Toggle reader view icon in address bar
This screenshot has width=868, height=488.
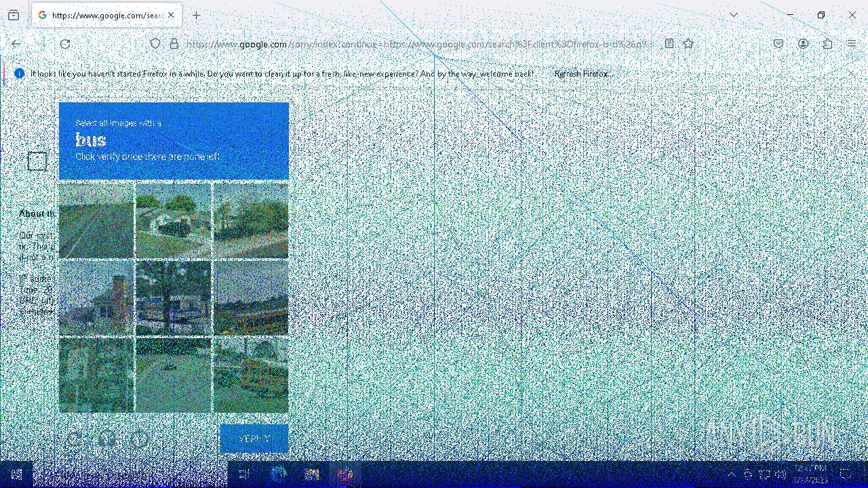pyautogui.click(x=669, y=43)
